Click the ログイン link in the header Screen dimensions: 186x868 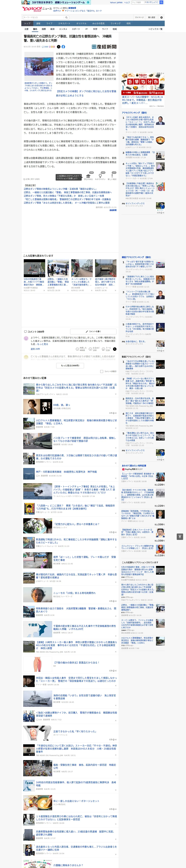[x=57, y=11]
